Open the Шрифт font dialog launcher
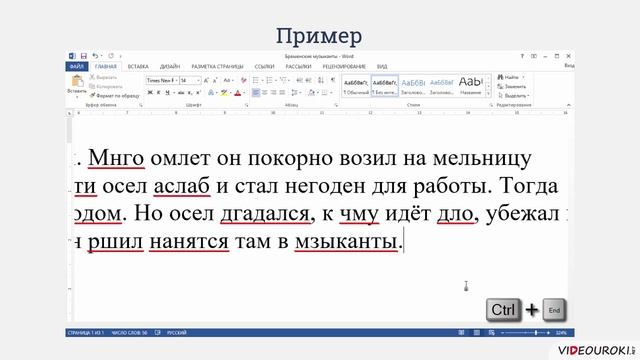 click(x=247, y=105)
